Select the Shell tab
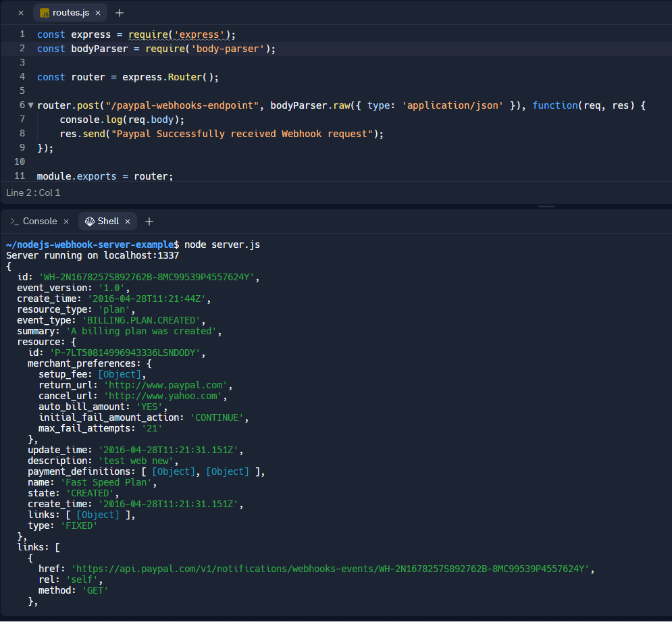The height and width of the screenshot is (622, 672). pyautogui.click(x=107, y=222)
